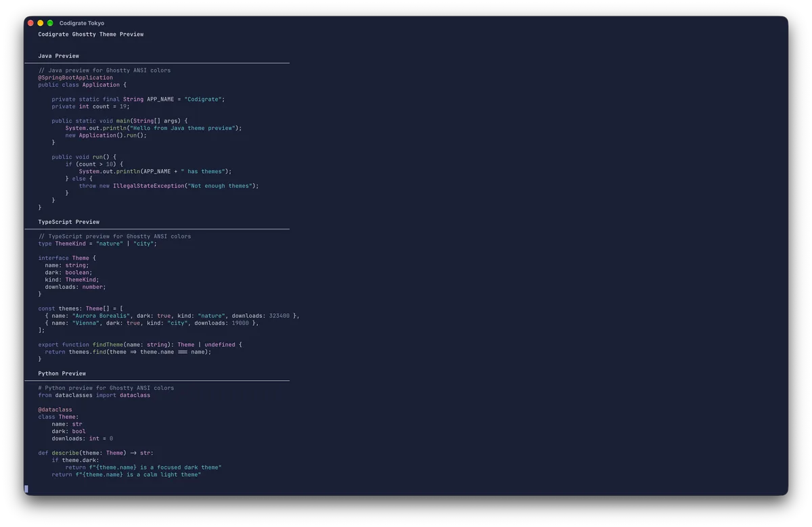Click the "public class Application {" line

83,85
